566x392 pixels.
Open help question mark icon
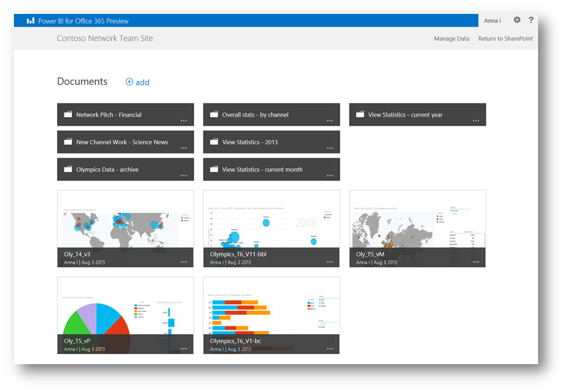531,20
